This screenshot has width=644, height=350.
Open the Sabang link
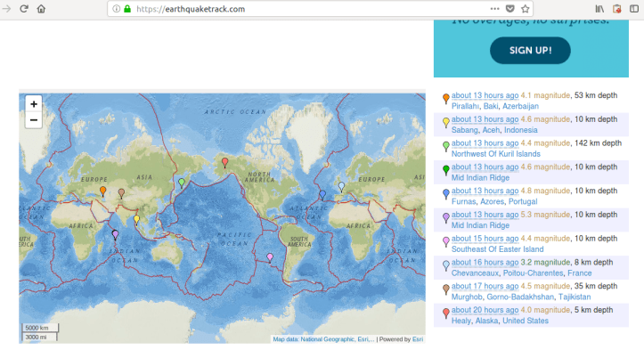[x=465, y=130]
